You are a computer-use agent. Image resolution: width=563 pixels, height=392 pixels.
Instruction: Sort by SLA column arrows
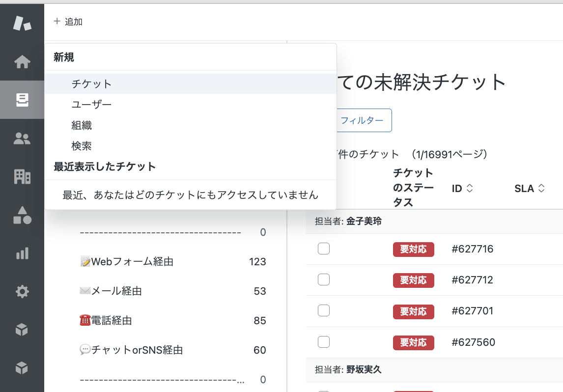coord(541,188)
